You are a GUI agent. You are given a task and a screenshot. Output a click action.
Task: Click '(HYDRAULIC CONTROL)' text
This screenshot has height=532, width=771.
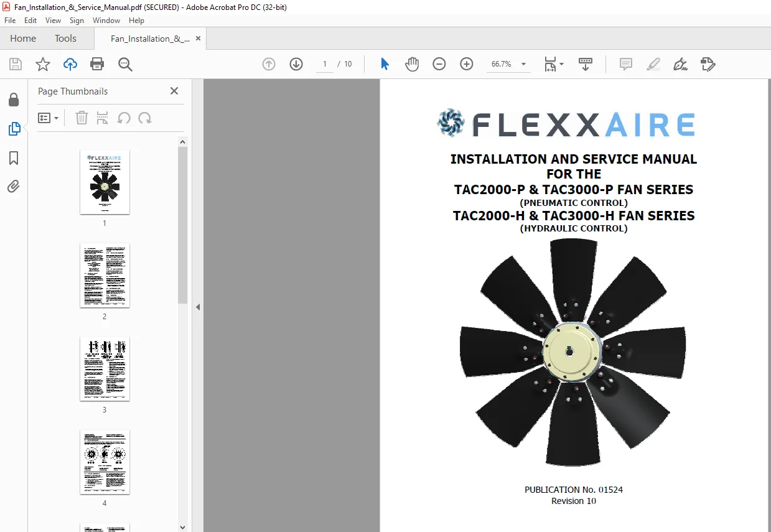tap(574, 228)
